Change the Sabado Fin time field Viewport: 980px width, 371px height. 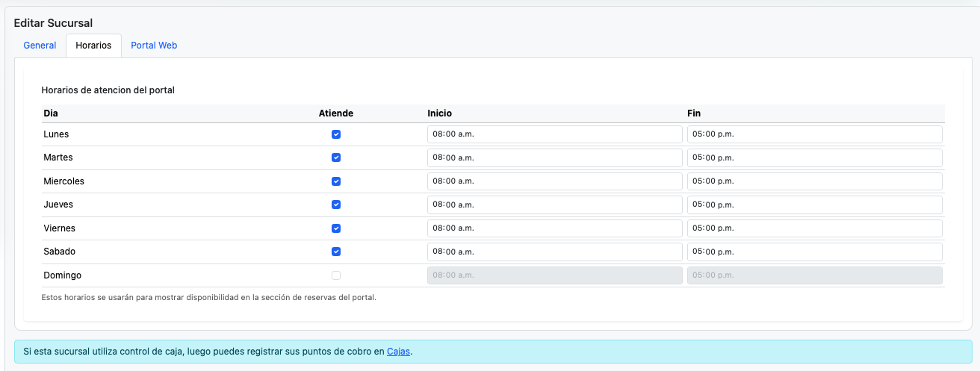[815, 252]
